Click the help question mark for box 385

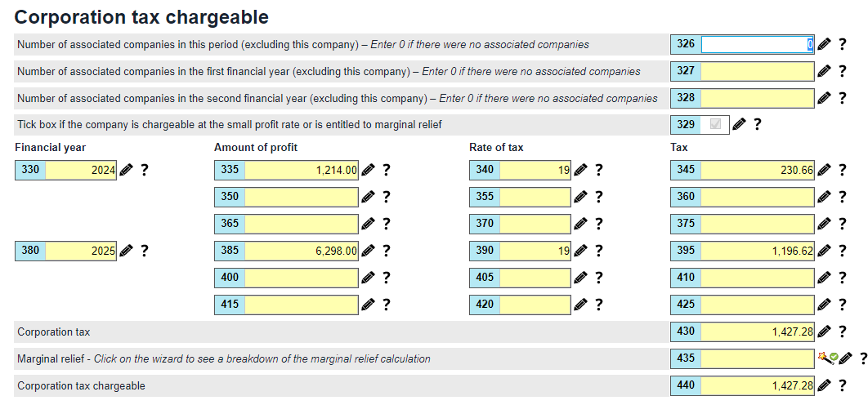386,251
